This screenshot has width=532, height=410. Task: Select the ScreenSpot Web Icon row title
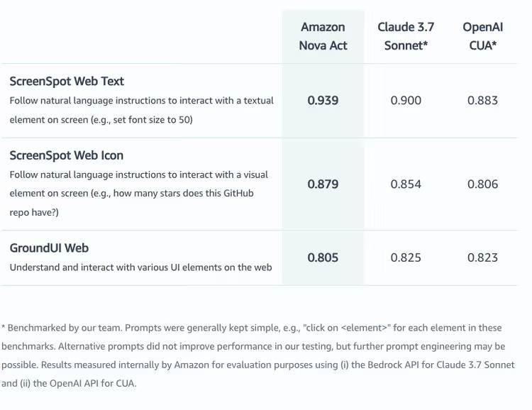pyautogui.click(x=67, y=155)
